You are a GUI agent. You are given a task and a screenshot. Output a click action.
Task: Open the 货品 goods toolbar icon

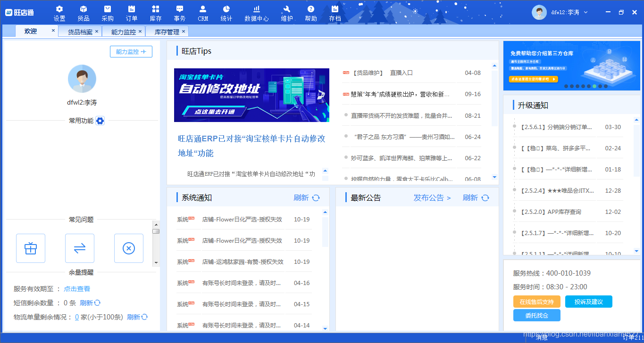(84, 14)
